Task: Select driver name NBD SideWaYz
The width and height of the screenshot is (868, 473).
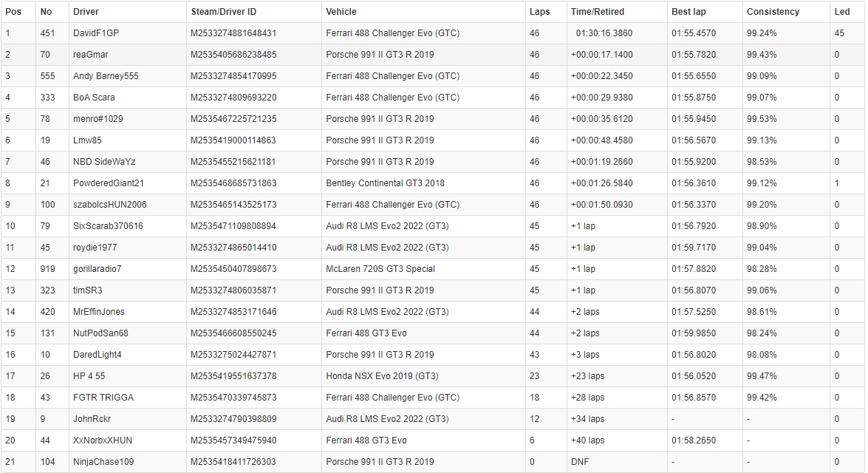Action: (x=104, y=162)
